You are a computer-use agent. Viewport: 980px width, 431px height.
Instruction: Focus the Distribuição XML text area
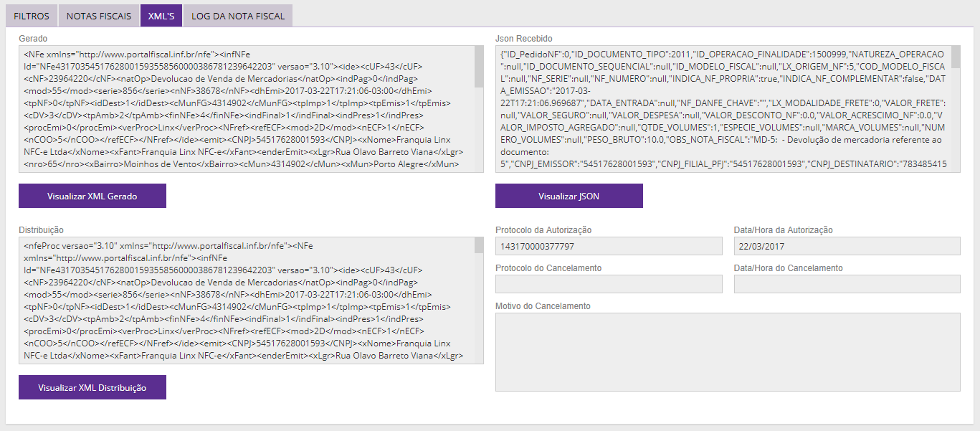pyautogui.click(x=244, y=300)
